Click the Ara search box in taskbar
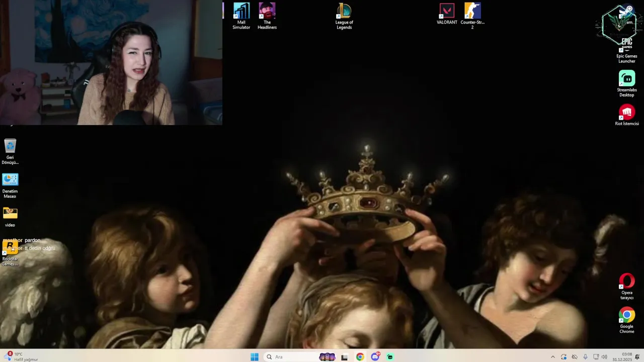This screenshot has width=644, height=362. coord(299,357)
